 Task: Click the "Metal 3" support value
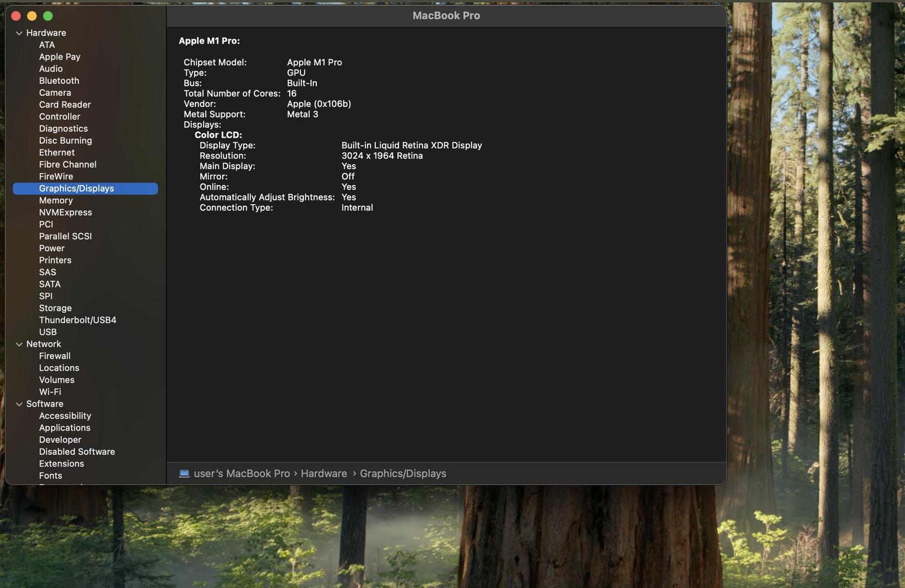click(302, 114)
